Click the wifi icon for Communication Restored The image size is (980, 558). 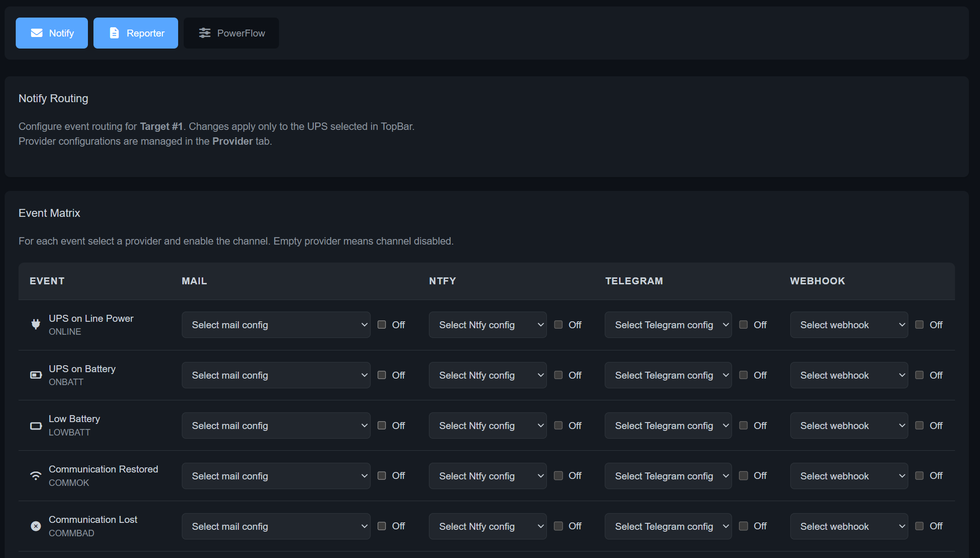pyautogui.click(x=36, y=476)
